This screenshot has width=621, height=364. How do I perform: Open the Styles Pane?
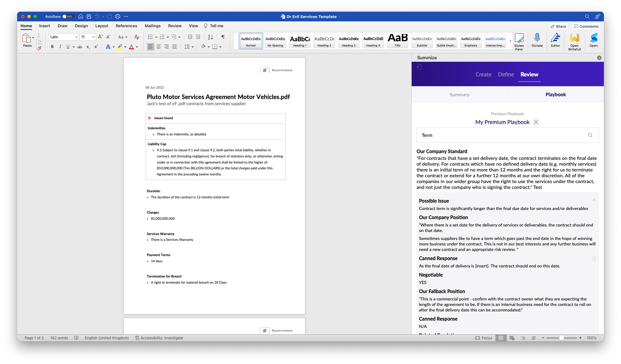tap(519, 41)
